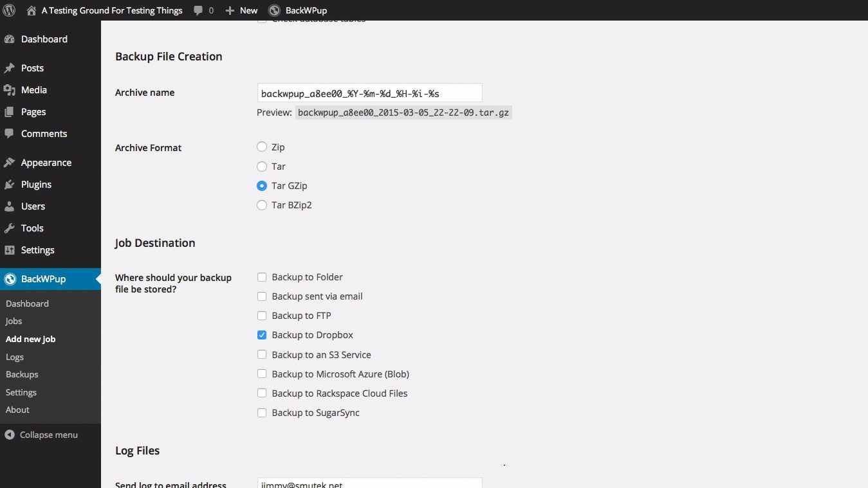Viewport: 868px width, 488px height.
Task: Open the BackWPup Jobs submenu item
Action: pos(14,321)
